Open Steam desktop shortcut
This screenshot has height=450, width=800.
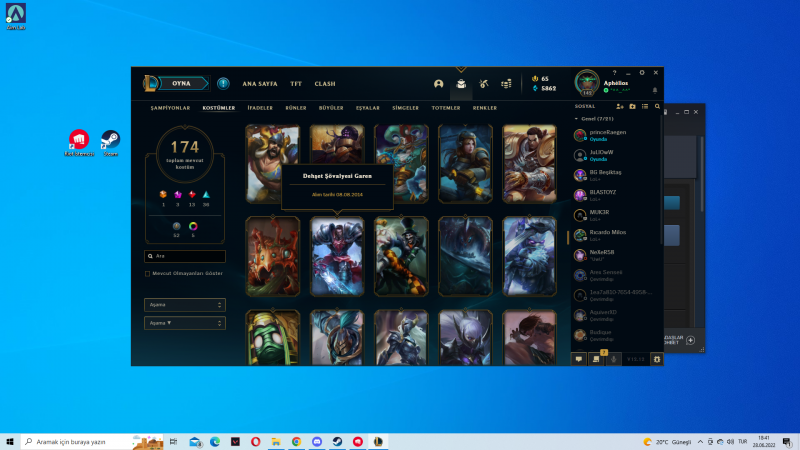point(110,142)
